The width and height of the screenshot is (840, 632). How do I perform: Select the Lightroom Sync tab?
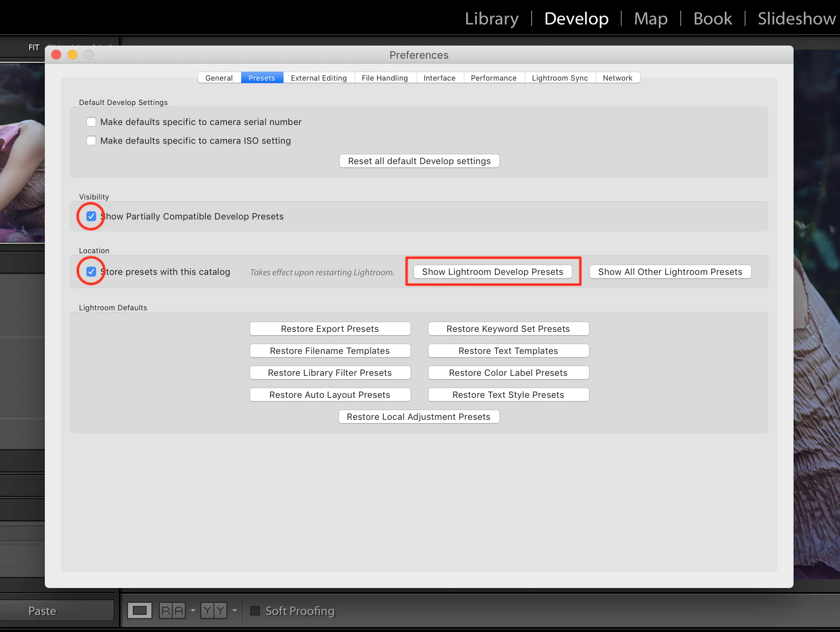pyautogui.click(x=560, y=78)
